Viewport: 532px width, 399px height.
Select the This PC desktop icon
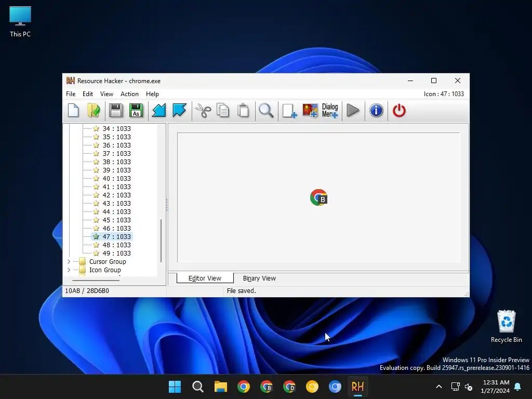pyautogui.click(x=20, y=22)
